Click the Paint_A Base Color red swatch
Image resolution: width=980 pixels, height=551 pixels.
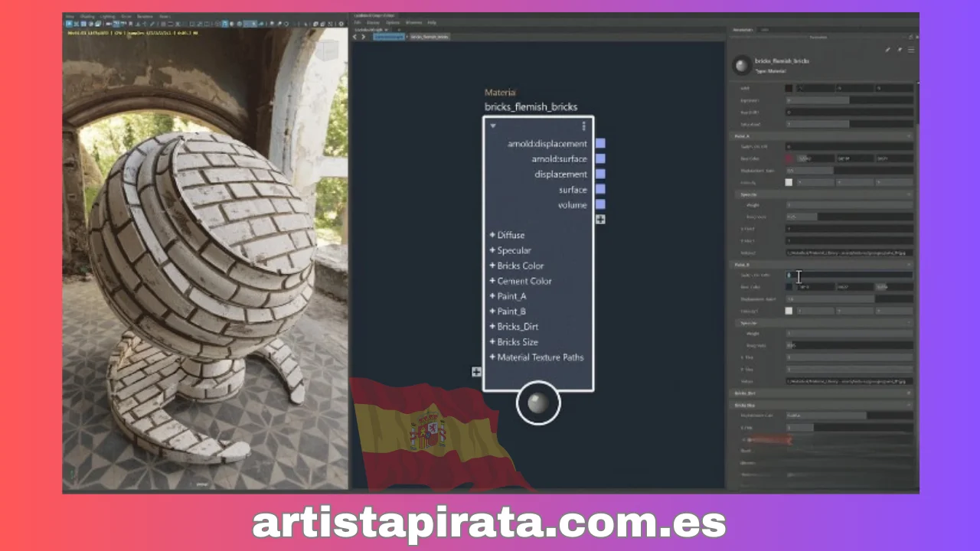(789, 158)
